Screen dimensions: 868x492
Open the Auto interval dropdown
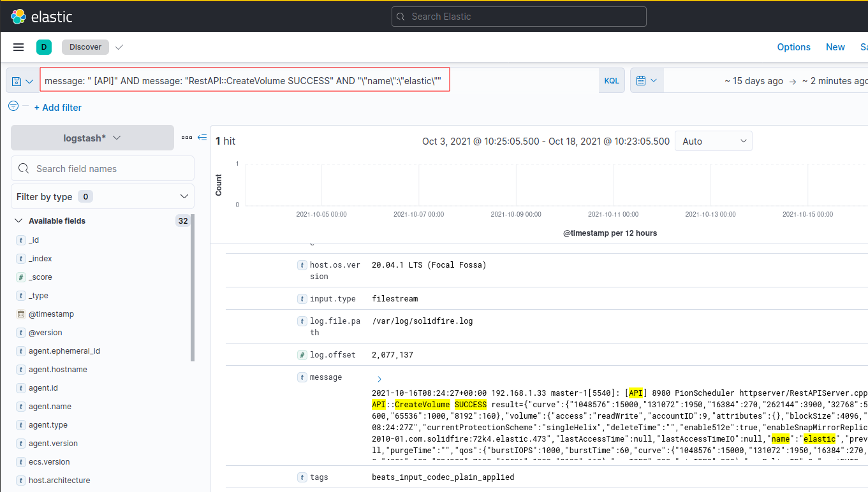(x=714, y=141)
